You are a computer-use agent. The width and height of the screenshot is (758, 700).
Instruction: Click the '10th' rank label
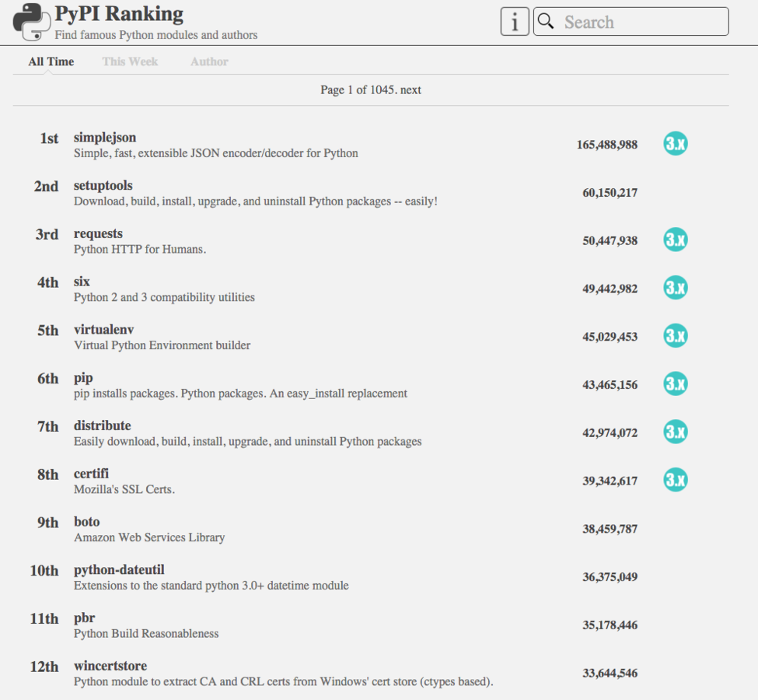click(44, 570)
